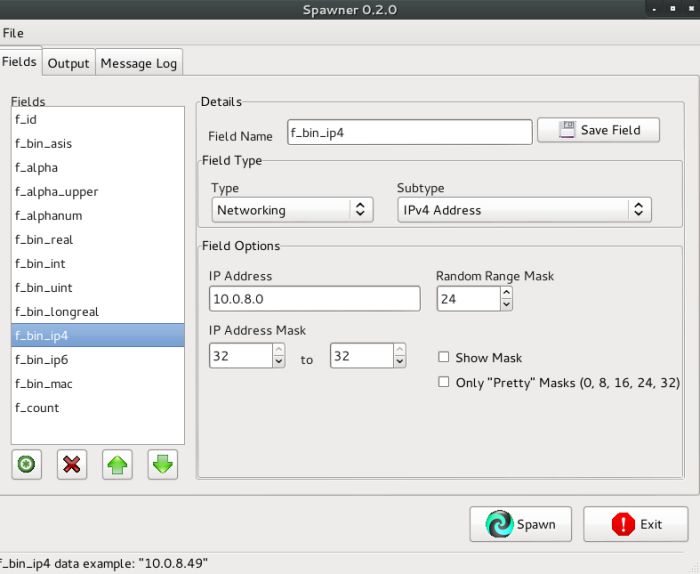Select highlighted f_bin_ip4 list entry
The height and width of the screenshot is (574, 700).
tap(98, 336)
